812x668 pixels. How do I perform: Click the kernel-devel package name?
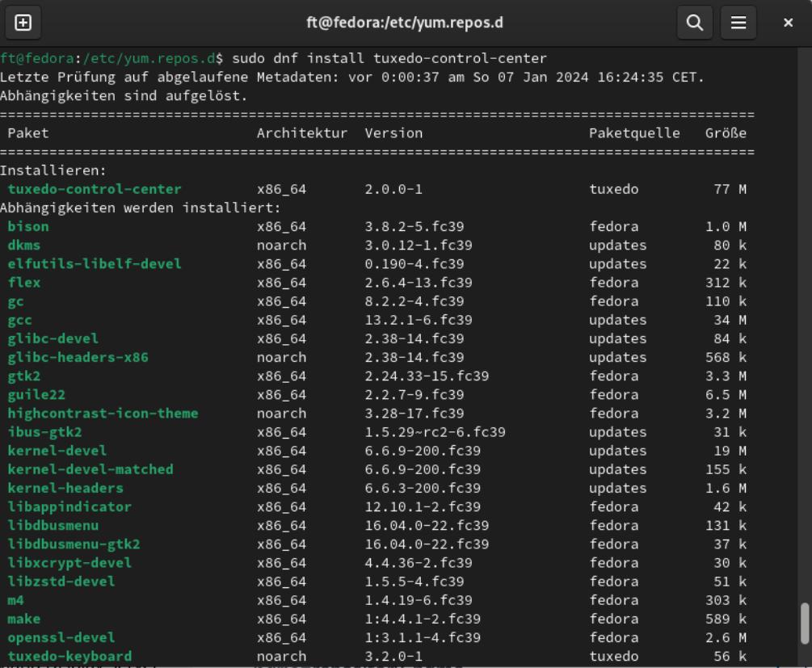(x=57, y=451)
